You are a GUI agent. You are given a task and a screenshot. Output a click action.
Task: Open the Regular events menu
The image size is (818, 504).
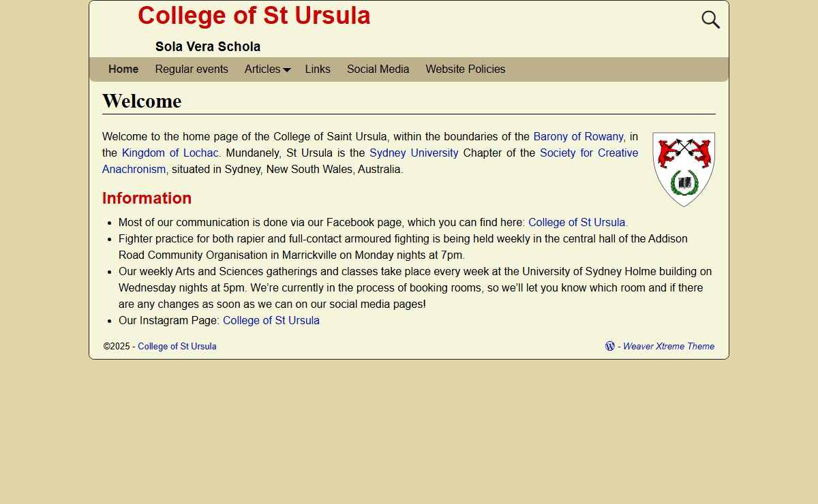(x=192, y=69)
